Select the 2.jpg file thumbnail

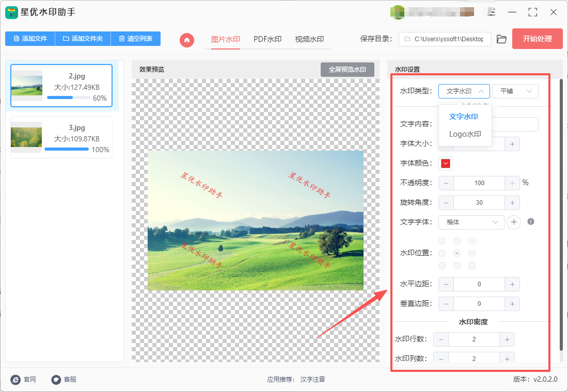tap(27, 86)
